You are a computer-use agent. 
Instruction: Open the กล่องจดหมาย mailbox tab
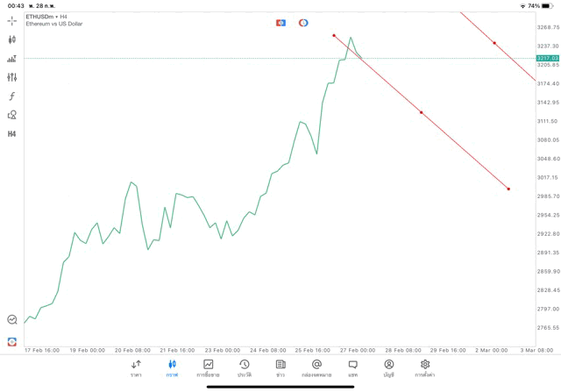click(x=316, y=368)
